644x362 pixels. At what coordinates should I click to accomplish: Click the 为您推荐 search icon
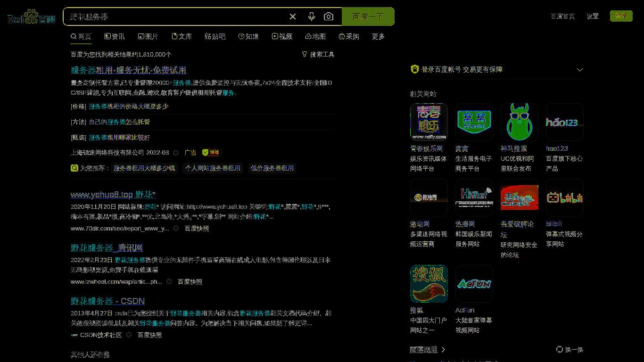[74, 168]
